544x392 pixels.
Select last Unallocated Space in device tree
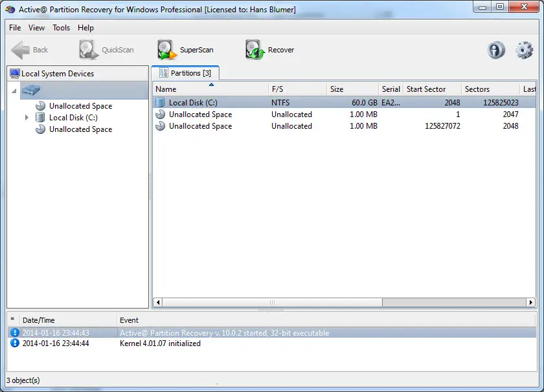(80, 129)
